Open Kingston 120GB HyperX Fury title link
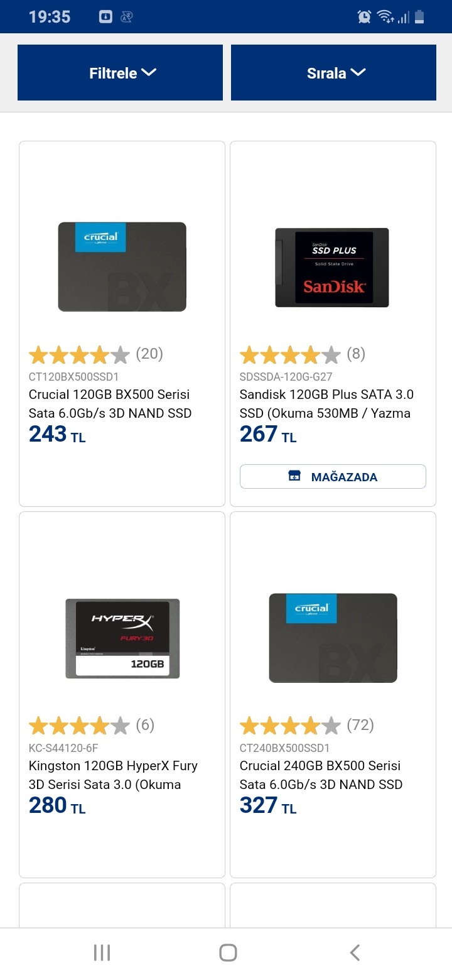Screen dimensions: 452x980 point(113,775)
